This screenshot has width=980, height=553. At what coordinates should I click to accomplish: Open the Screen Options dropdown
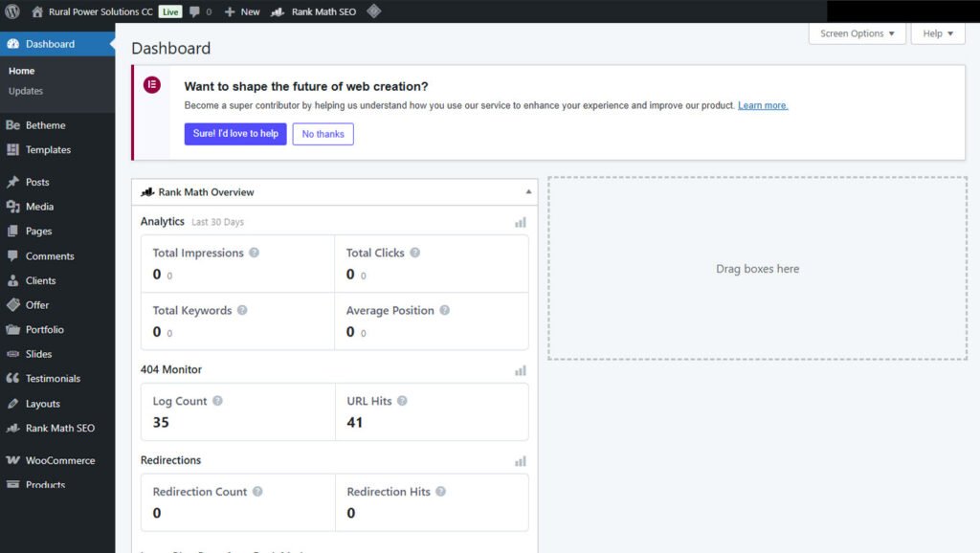[857, 33]
